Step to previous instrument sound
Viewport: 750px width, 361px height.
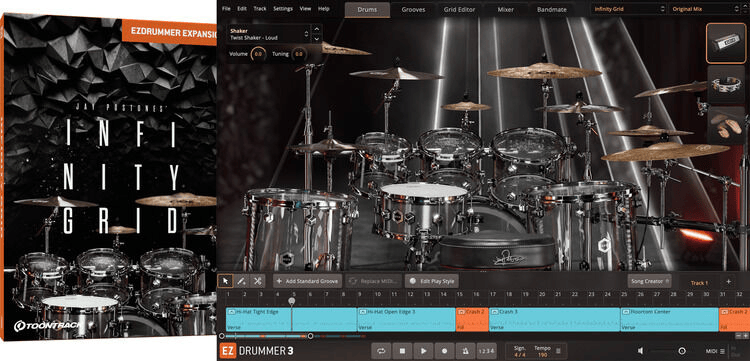click(x=317, y=29)
